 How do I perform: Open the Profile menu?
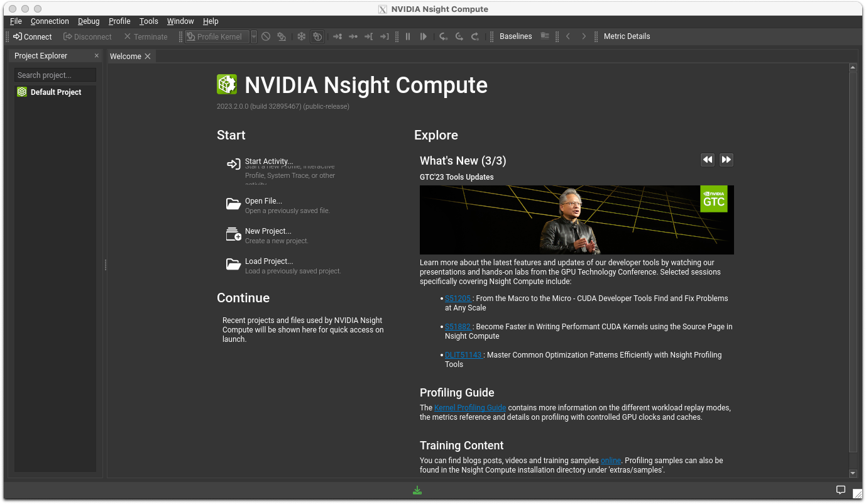pyautogui.click(x=119, y=21)
